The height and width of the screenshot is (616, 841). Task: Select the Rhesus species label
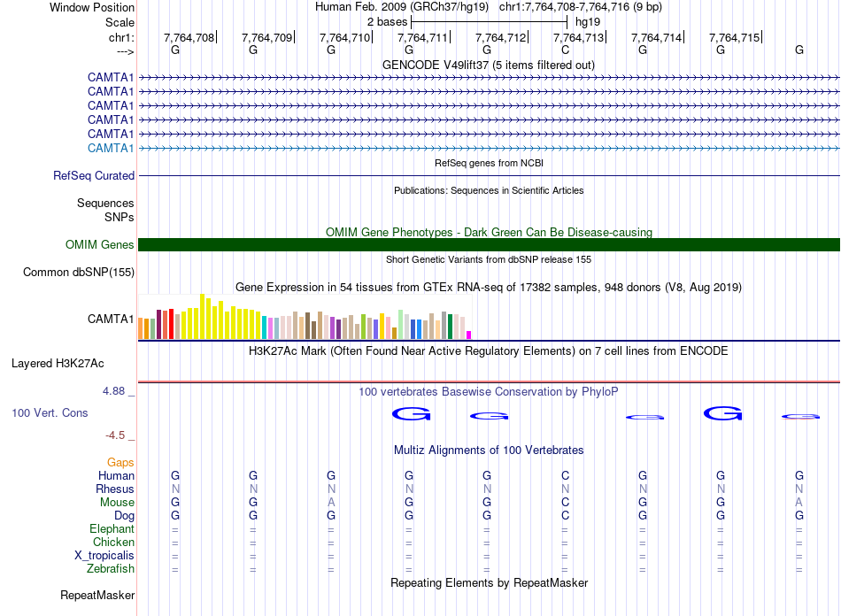pyautogui.click(x=115, y=489)
